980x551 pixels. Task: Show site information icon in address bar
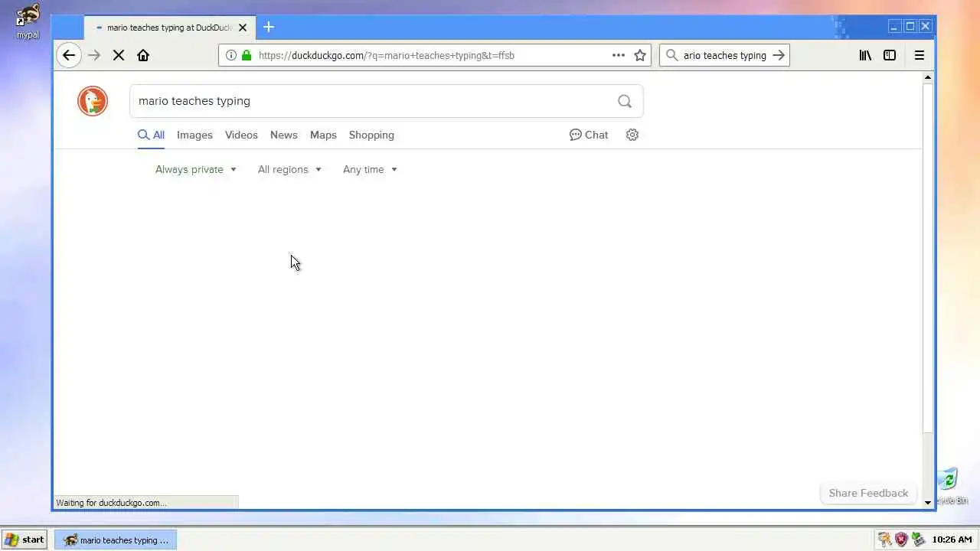point(231,55)
